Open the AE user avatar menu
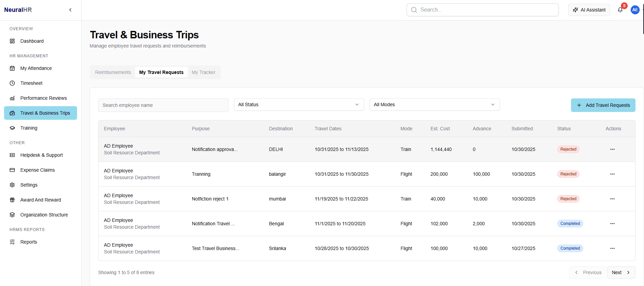 635,10
